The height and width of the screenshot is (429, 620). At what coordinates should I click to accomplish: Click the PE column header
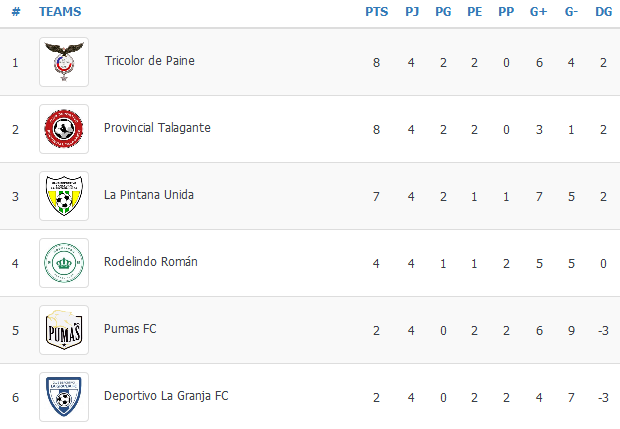coord(474,12)
